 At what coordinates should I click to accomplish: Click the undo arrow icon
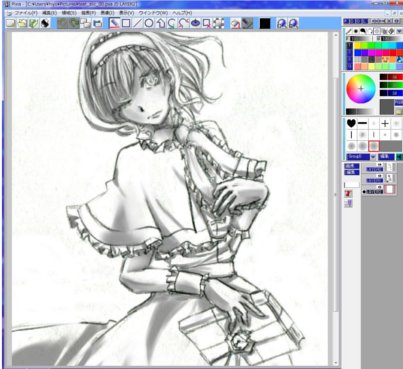coord(63,23)
